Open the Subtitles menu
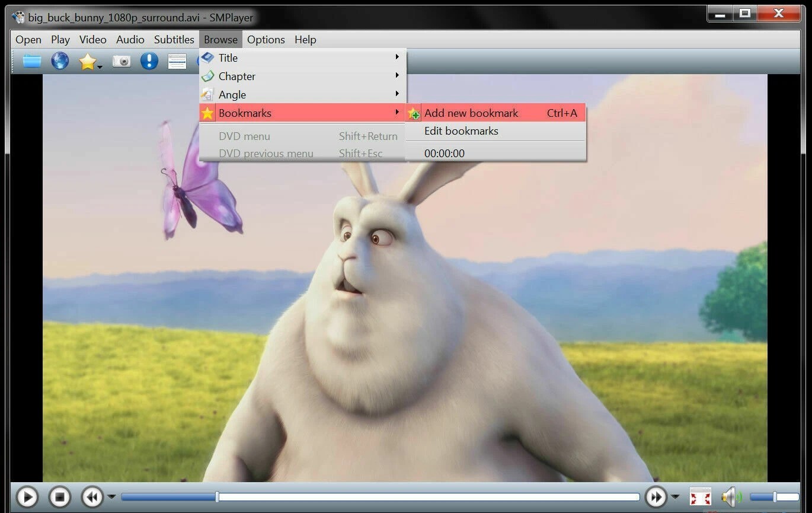The width and height of the screenshot is (812, 513). [174, 40]
